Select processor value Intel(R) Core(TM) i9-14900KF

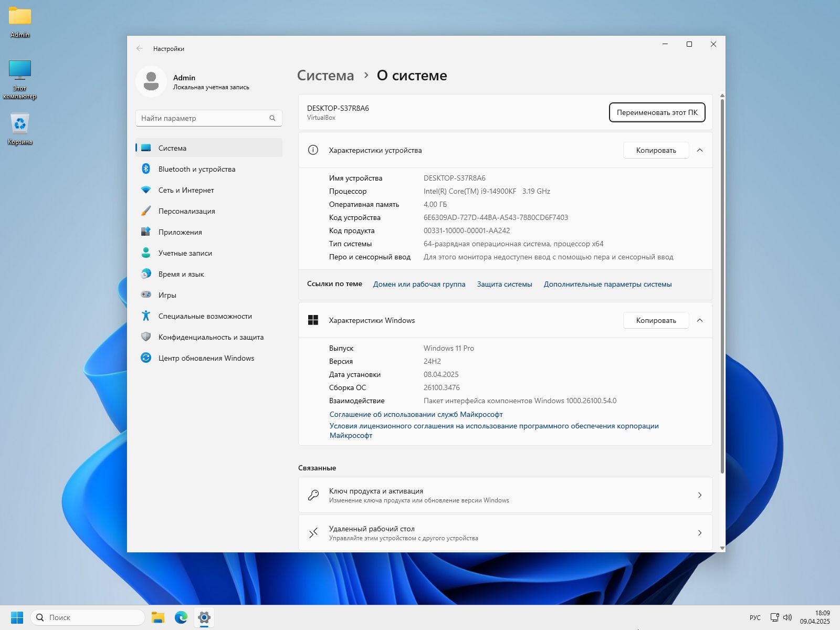click(470, 191)
